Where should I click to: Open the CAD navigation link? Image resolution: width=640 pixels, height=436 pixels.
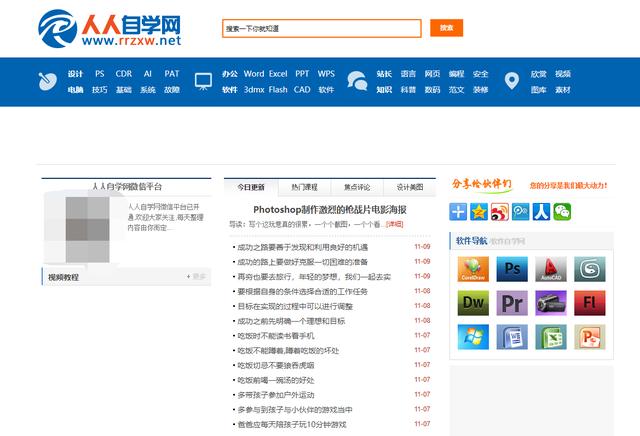pyautogui.click(x=302, y=90)
